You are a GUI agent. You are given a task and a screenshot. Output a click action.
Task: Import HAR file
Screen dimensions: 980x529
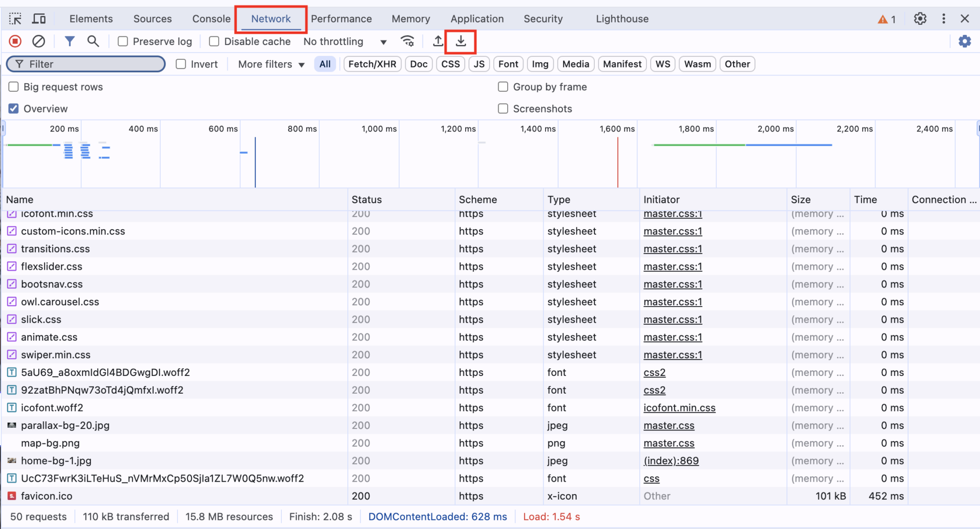coord(438,41)
